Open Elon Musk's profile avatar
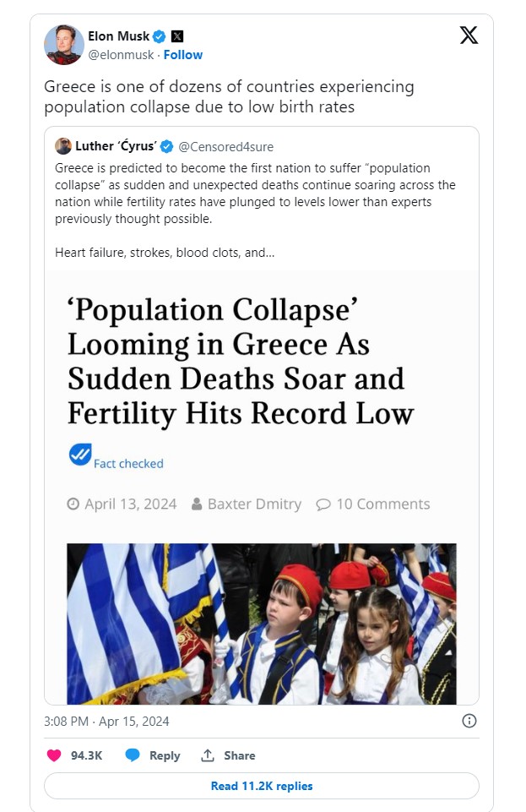The height and width of the screenshot is (812, 526). [x=64, y=45]
